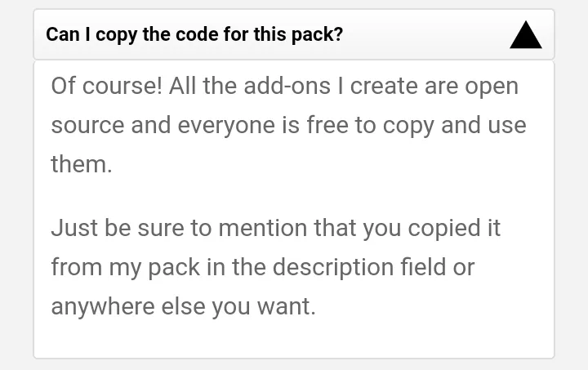Click the word 'everyone' in the answer text
This screenshot has height=370, width=588.
(226, 127)
